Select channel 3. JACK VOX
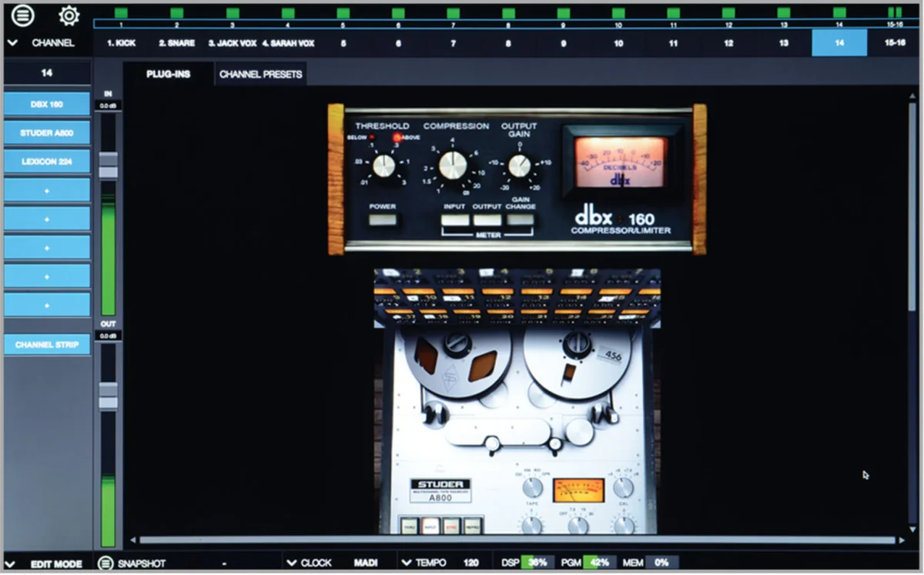Screen dimensions: 924x575 232,43
